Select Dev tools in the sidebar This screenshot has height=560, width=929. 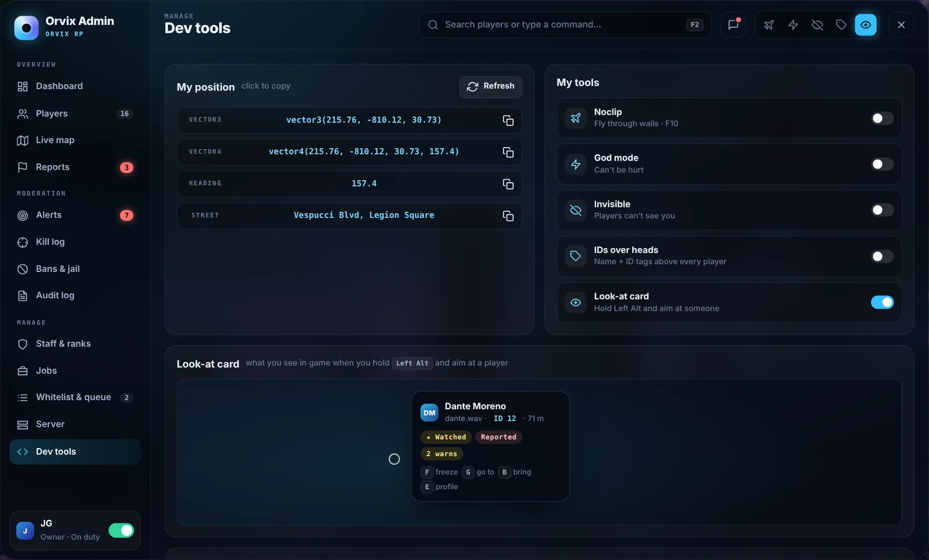coord(75,452)
